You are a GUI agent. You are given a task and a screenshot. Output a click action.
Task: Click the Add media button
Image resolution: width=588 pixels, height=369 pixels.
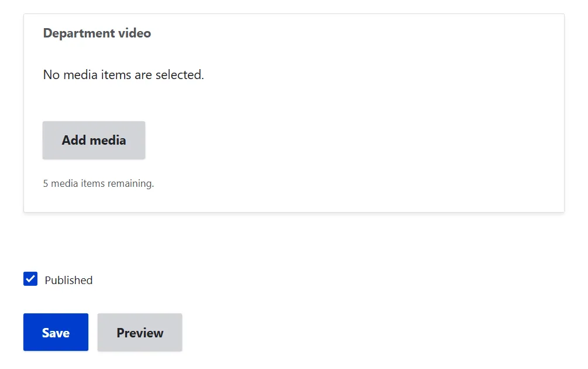click(x=94, y=140)
